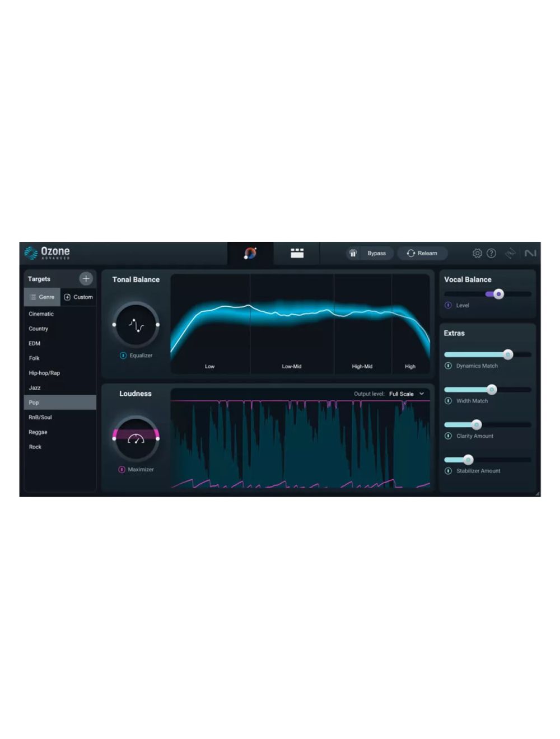Switch to the Custom targets tab
Screen dimensions: 560x739
tap(78, 297)
